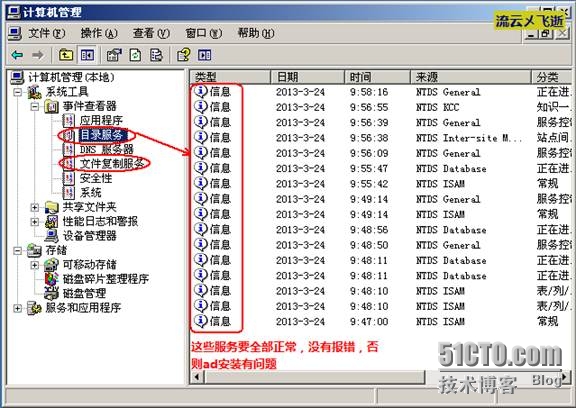Image resolution: width=576 pixels, height=408 pixels.
Task: Click the Back arrow toolbar icon
Action: [x=17, y=55]
